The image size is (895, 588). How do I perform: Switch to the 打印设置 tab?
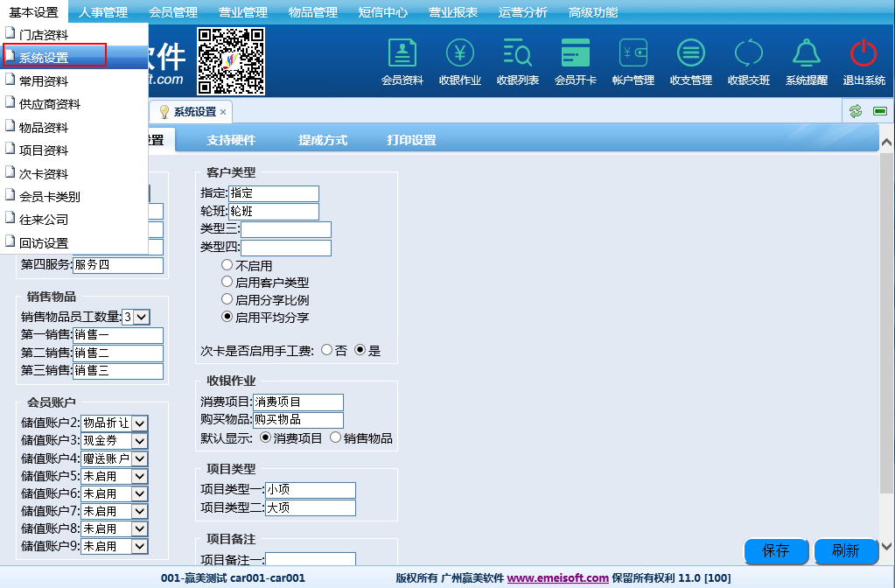pyautogui.click(x=411, y=140)
